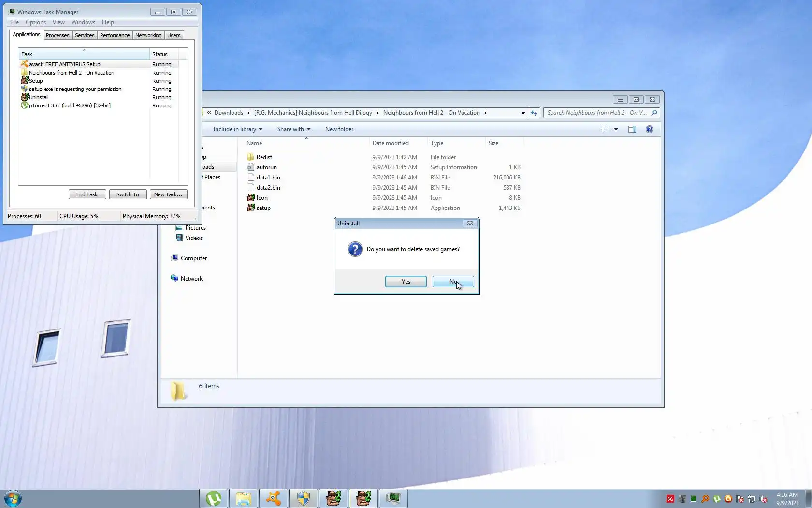Open the view options dropdown arrow
This screenshot has width=812, height=508.
click(616, 129)
